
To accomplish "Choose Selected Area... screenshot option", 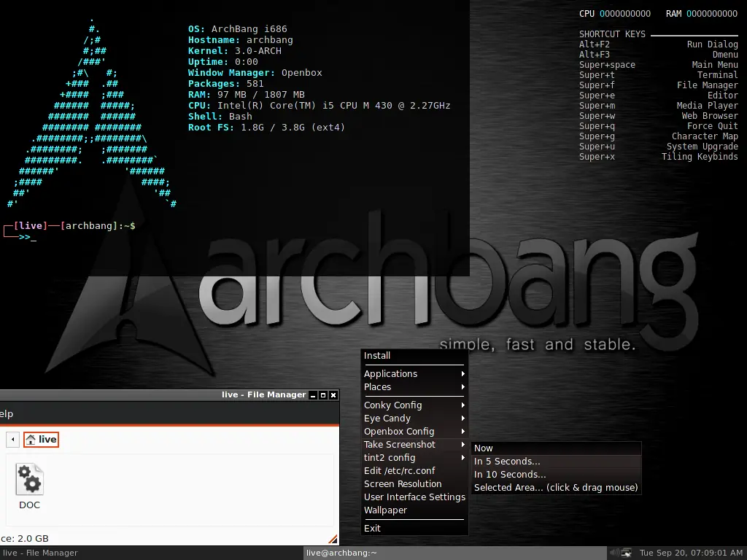I will [x=556, y=488].
